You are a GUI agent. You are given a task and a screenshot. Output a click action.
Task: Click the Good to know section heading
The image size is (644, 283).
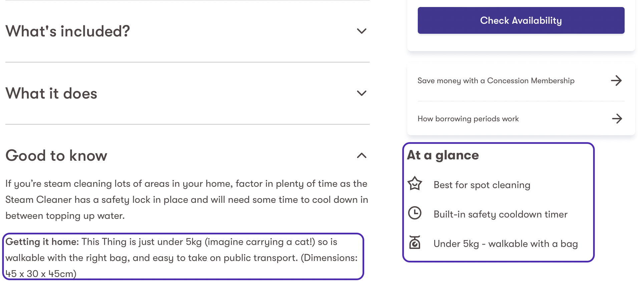[56, 156]
